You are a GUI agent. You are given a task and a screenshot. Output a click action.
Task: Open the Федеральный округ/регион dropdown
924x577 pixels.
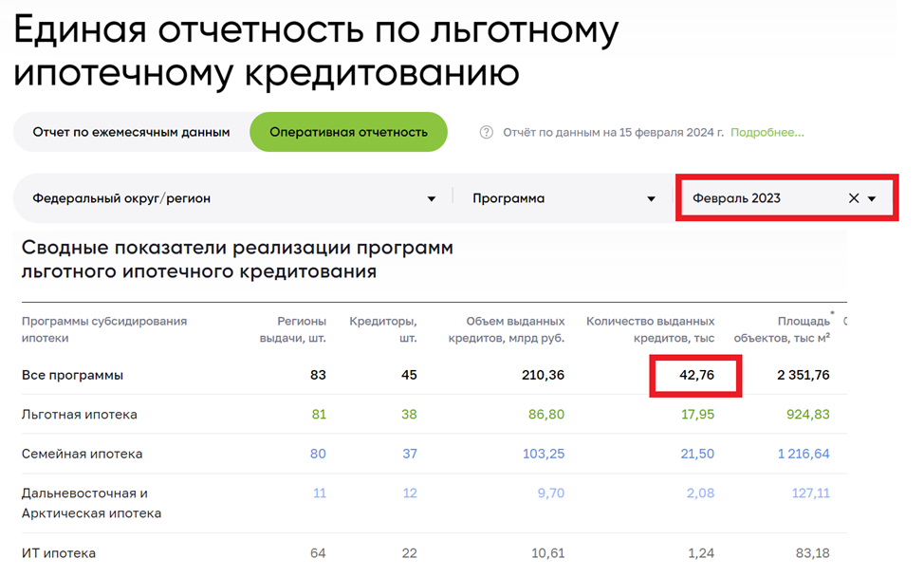click(228, 198)
